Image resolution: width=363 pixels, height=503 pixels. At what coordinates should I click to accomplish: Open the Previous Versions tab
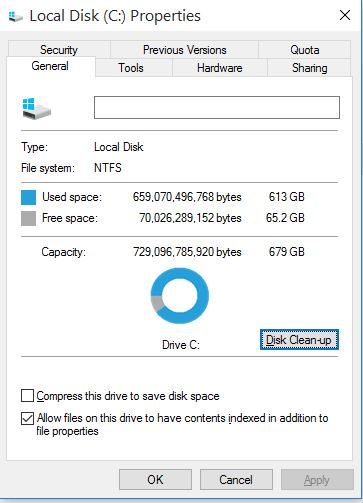click(x=184, y=49)
